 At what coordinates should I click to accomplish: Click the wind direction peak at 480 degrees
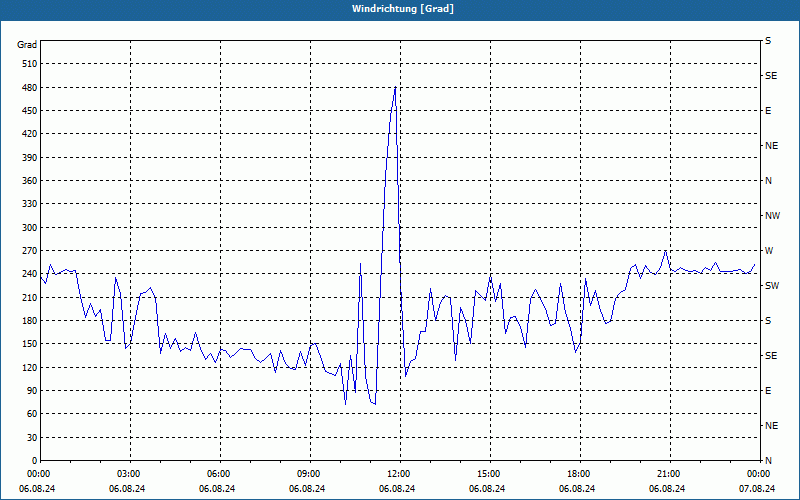point(395,87)
